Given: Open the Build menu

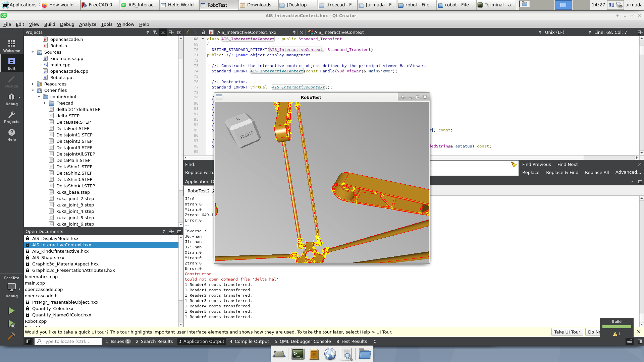Looking at the screenshot, I should (50, 24).
